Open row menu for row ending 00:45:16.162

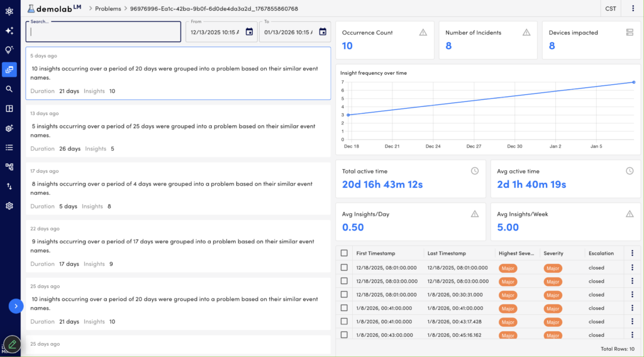pyautogui.click(x=633, y=335)
